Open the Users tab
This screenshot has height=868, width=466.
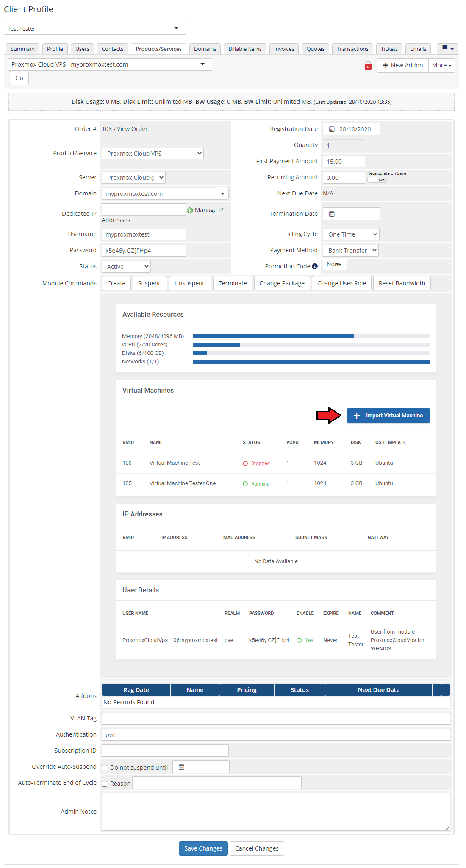(83, 49)
